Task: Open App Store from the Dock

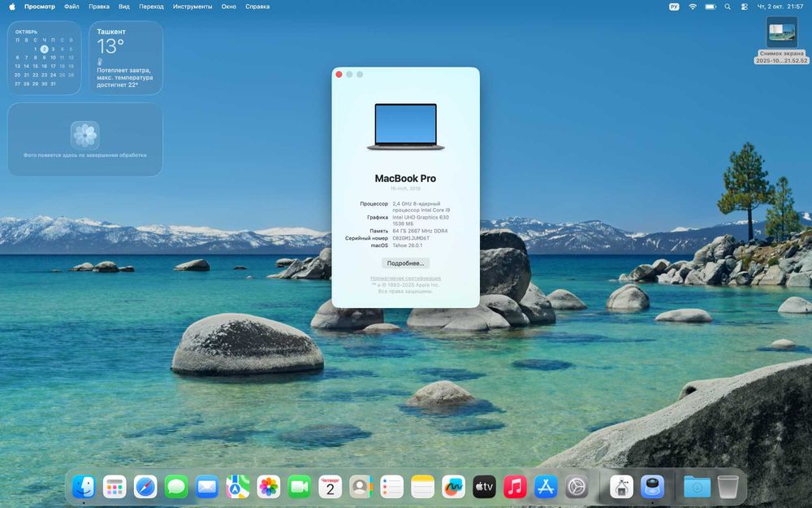Action: click(546, 487)
